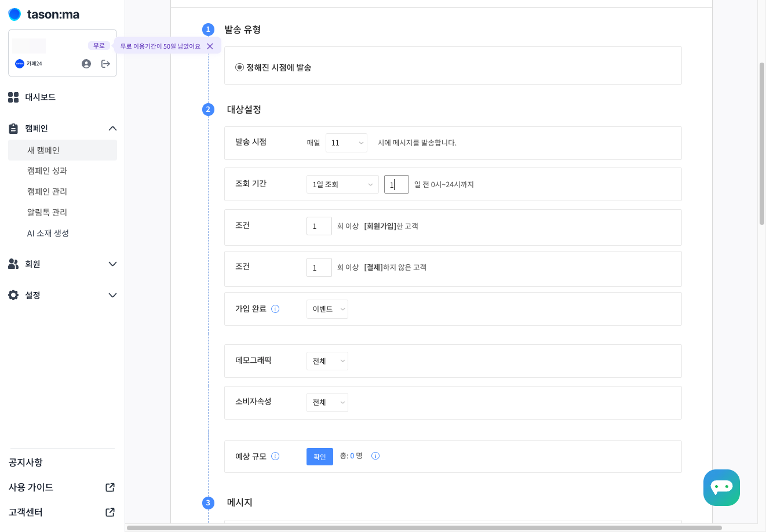Viewport: 766px width, 532px height.
Task: Click the 회원가입 count input field
Action: (319, 226)
